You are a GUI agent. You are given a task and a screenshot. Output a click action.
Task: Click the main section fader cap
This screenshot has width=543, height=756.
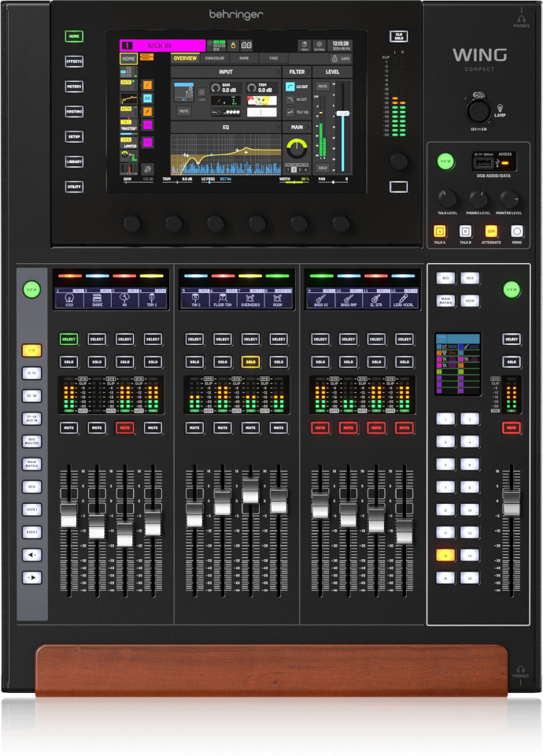pyautogui.click(x=512, y=502)
